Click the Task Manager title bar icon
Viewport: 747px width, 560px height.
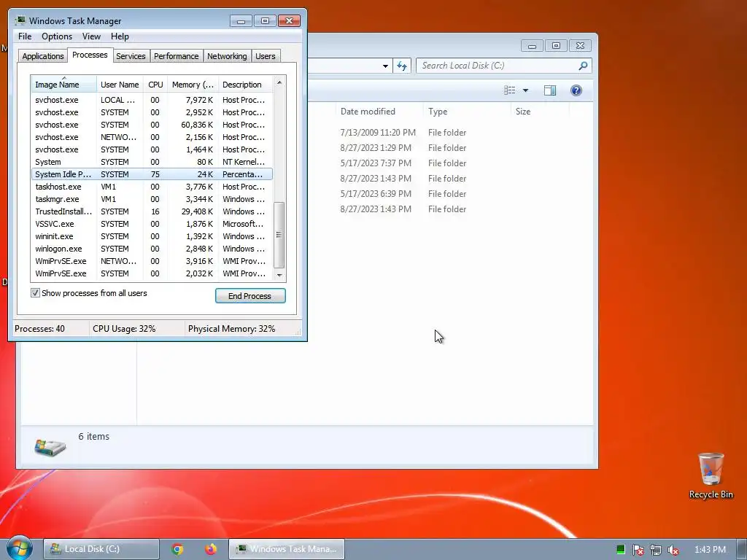tap(20, 21)
